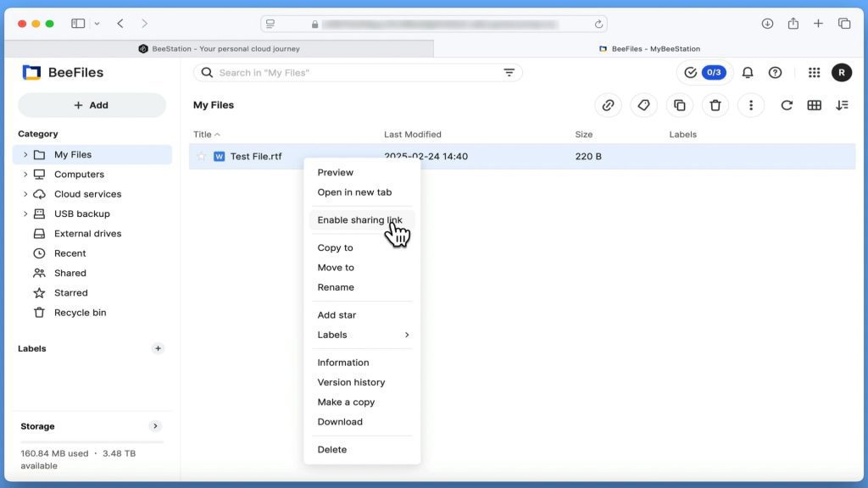Open Starred category
The height and width of the screenshot is (488, 868).
tap(92, 292)
